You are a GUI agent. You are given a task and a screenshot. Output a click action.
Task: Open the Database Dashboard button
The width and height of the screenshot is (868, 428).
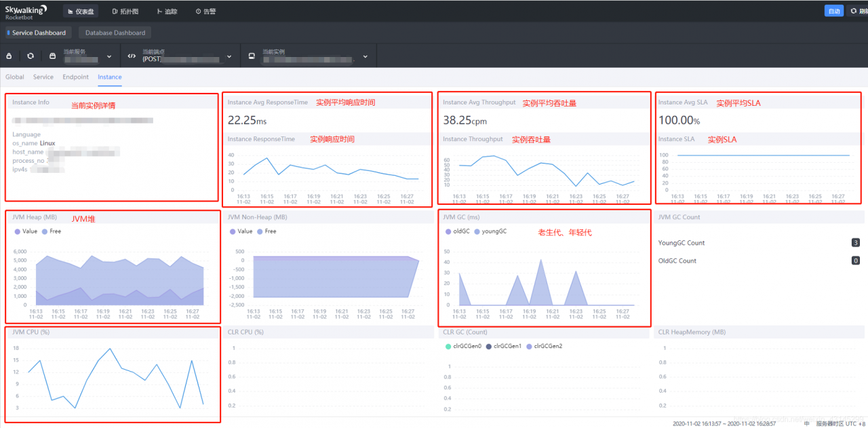tap(115, 33)
